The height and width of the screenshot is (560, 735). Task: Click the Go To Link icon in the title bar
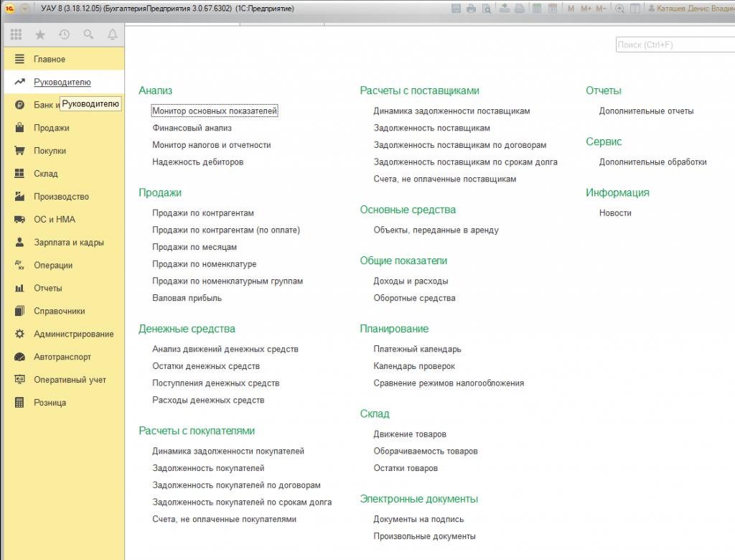tap(520, 9)
